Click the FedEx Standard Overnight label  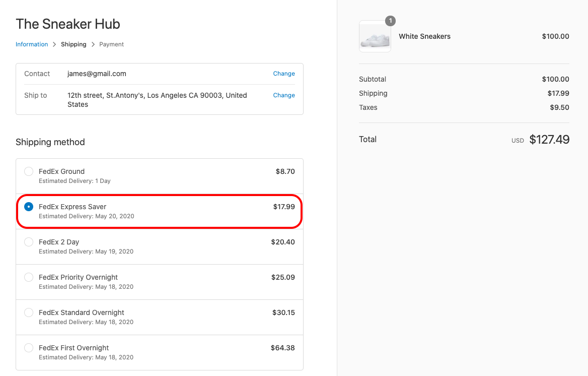pyautogui.click(x=82, y=313)
